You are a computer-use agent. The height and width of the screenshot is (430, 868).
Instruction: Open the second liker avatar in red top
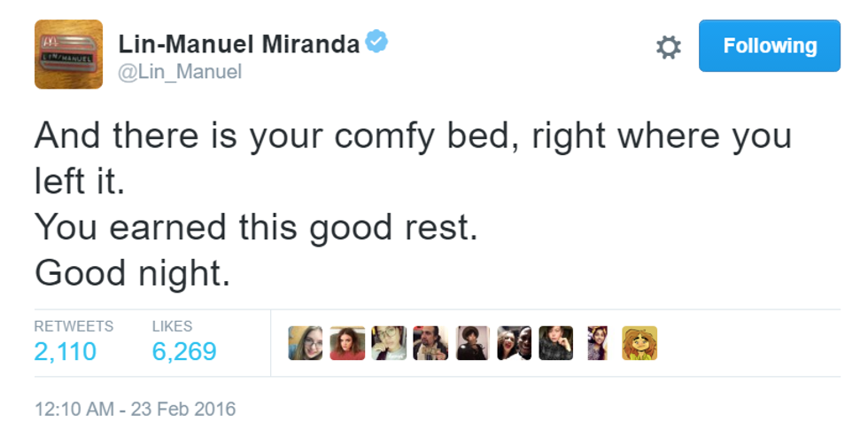(x=347, y=343)
